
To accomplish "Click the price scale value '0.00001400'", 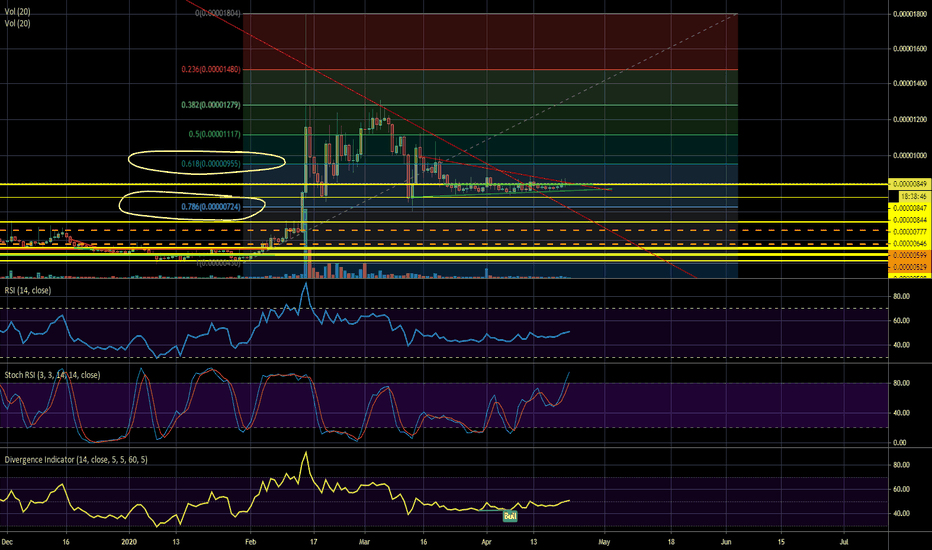I will pos(910,84).
